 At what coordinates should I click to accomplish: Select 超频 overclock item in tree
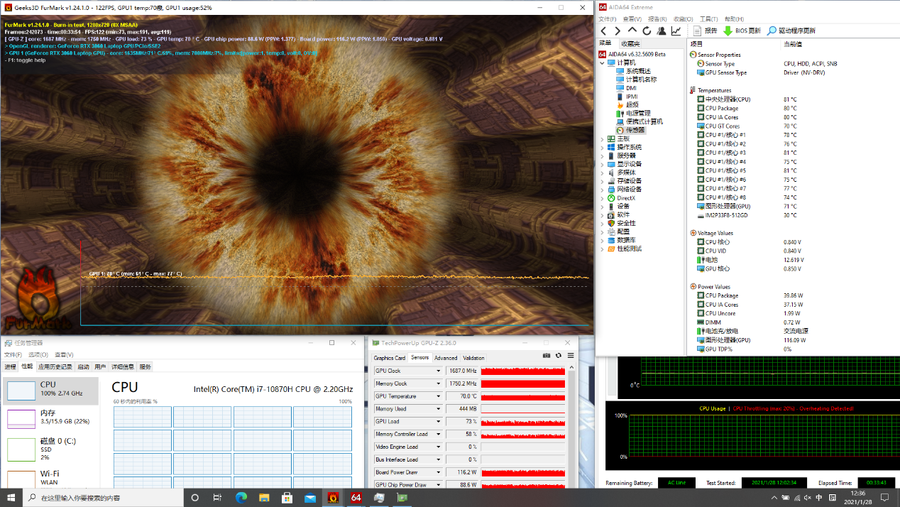(x=632, y=105)
